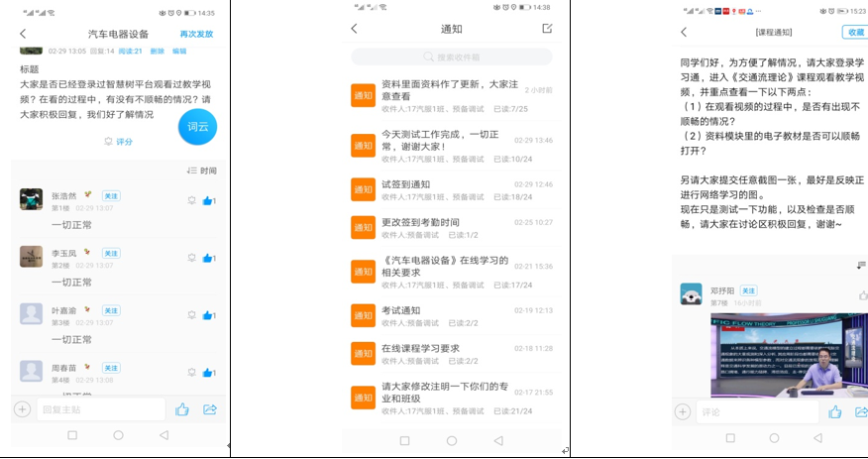The image size is (868, 459).
Task: Tap thumbs-up icon in left bottom bar
Action: point(182,409)
